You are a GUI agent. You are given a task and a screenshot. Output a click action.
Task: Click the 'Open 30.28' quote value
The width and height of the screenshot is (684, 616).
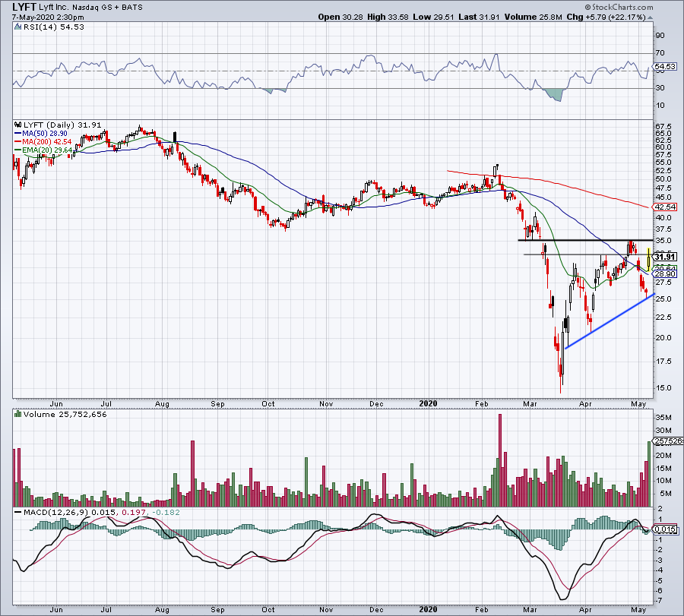tap(340, 17)
